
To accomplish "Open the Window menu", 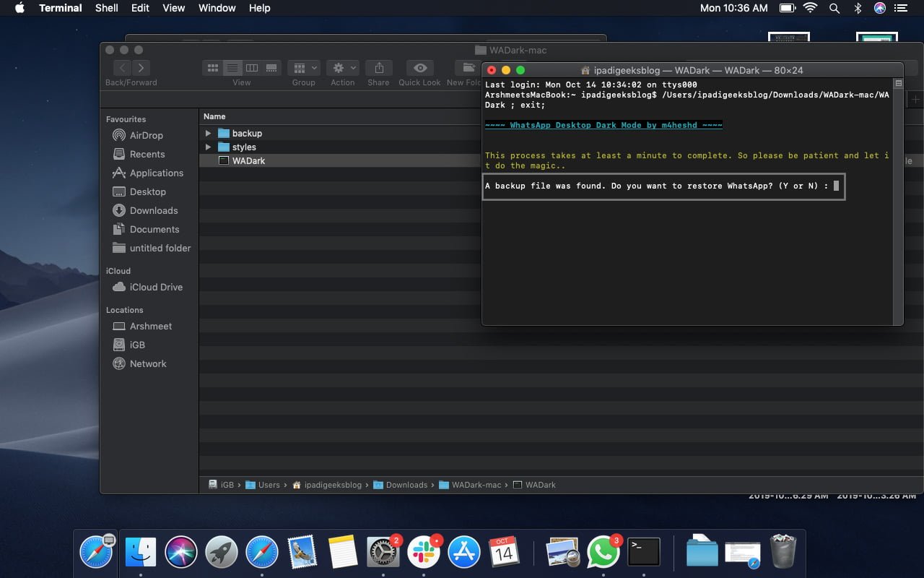I will point(217,8).
